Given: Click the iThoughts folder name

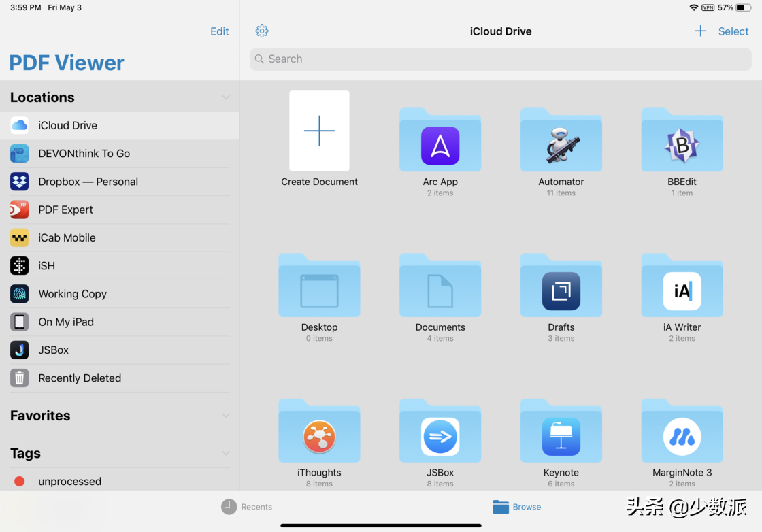Looking at the screenshot, I should pyautogui.click(x=319, y=473).
